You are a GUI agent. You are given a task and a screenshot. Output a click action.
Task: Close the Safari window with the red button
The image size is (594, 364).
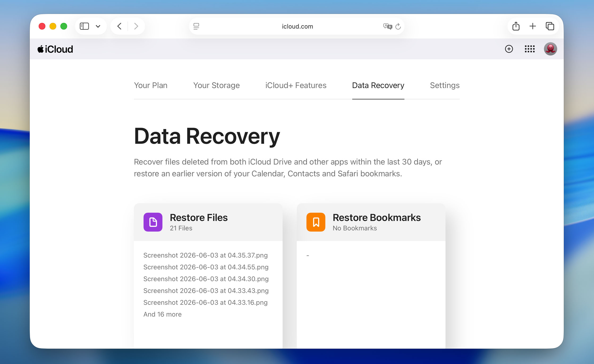pyautogui.click(x=42, y=26)
